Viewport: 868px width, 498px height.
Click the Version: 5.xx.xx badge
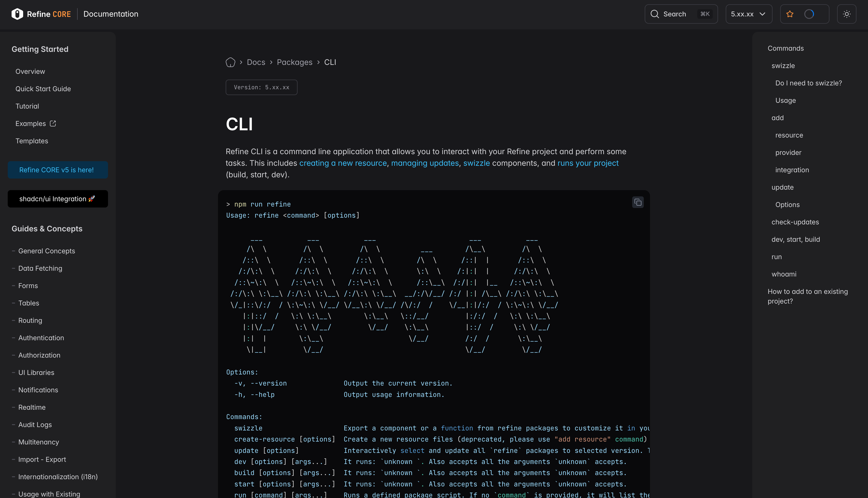(x=261, y=88)
